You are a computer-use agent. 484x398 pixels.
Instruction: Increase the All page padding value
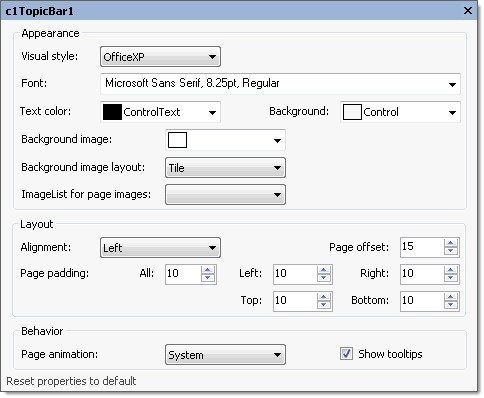(208, 270)
